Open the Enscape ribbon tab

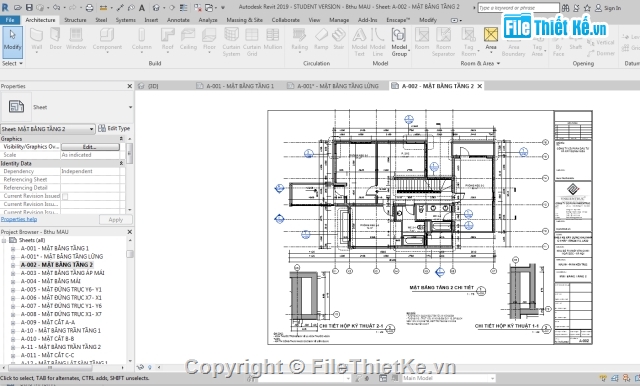(398, 20)
